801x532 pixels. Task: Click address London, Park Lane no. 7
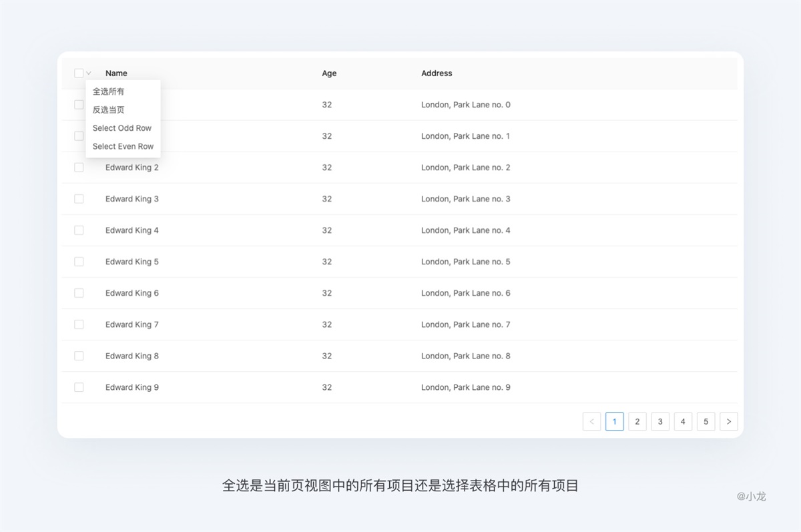466,324
